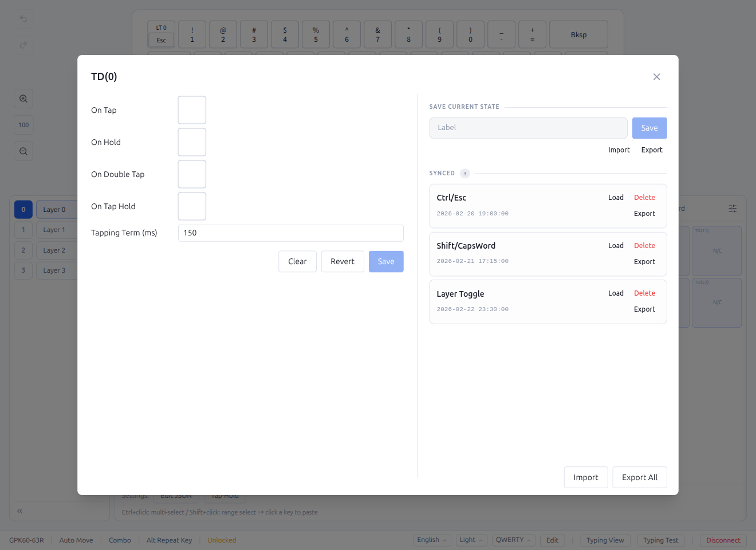Click the LT 0 Esc key
756x550 pixels.
[x=162, y=34]
